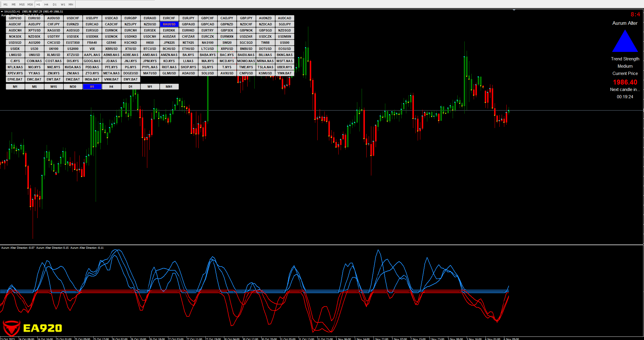Click the TSLA.NAS symbol button
Screen dimensions: 644x340
point(265,67)
